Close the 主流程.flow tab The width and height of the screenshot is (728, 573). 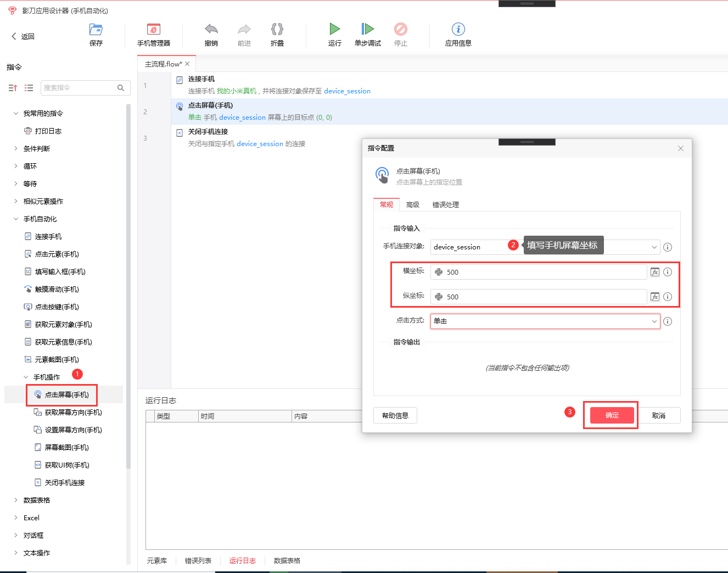pos(187,64)
